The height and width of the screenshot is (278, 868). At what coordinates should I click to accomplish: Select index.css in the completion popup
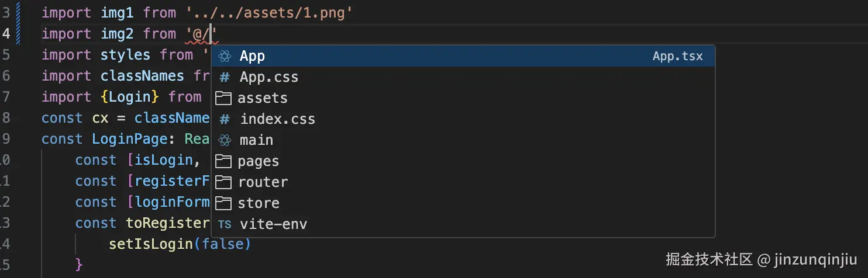point(278,120)
